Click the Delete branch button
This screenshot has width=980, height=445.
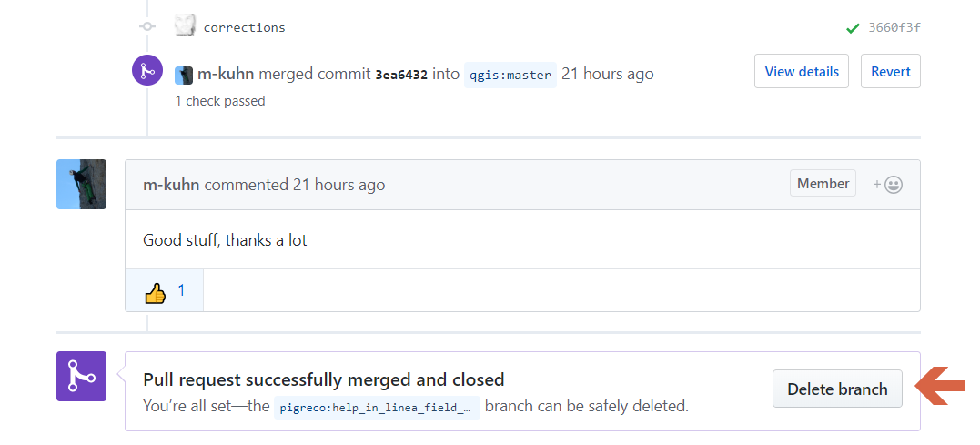point(837,389)
